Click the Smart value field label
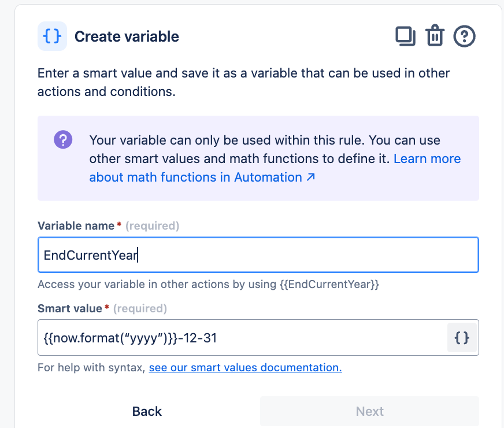Screen dimensions: 504x428 pyautogui.click(x=70, y=309)
